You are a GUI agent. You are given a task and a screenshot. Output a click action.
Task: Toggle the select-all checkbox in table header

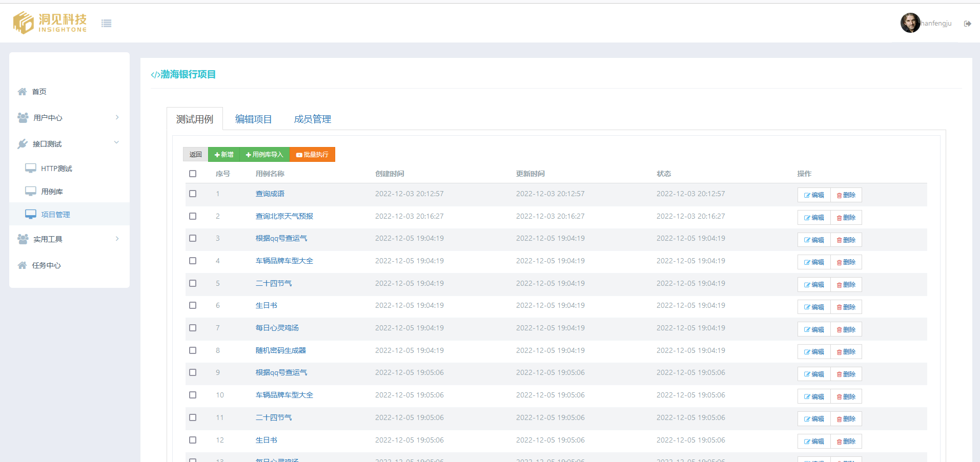[x=193, y=174]
